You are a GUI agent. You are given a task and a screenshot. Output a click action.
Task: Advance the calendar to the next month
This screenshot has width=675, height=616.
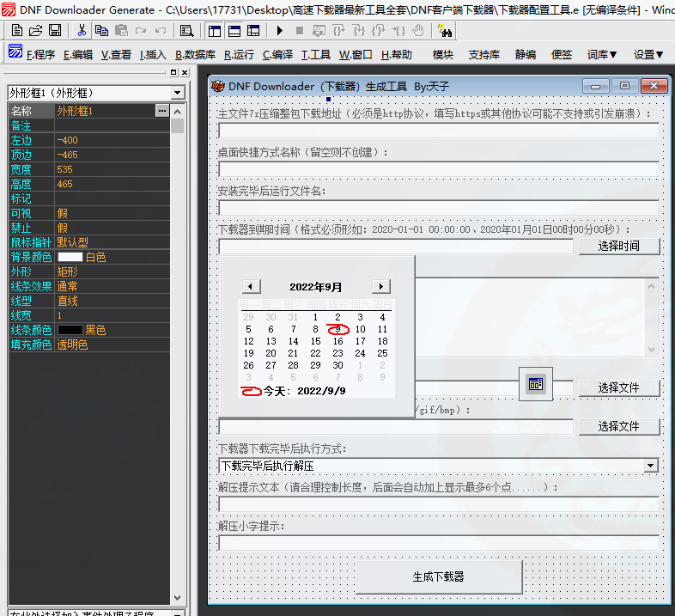tap(381, 286)
